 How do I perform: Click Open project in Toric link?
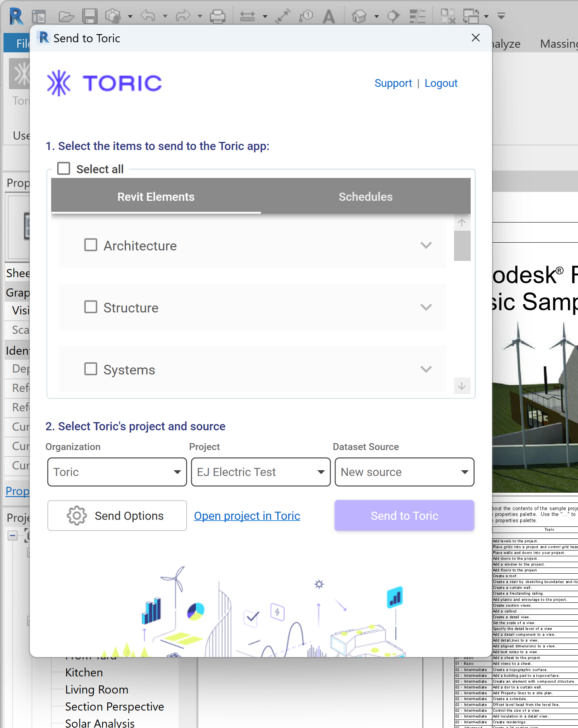coord(247,516)
